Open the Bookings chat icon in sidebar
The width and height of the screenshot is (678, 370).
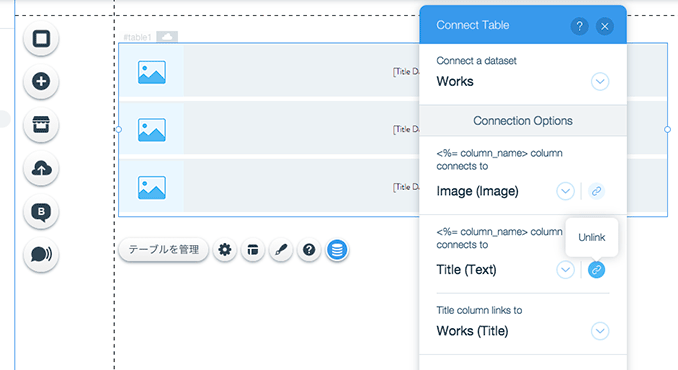tap(41, 254)
